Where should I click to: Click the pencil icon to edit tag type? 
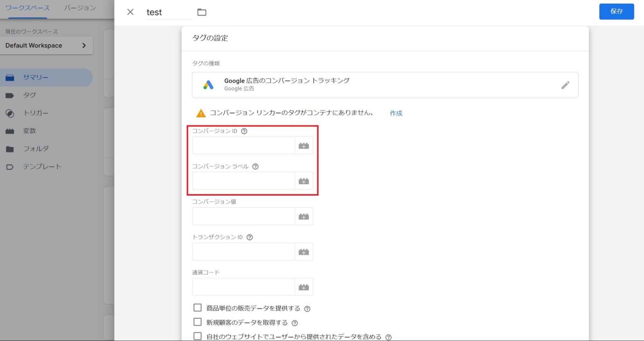(x=565, y=85)
